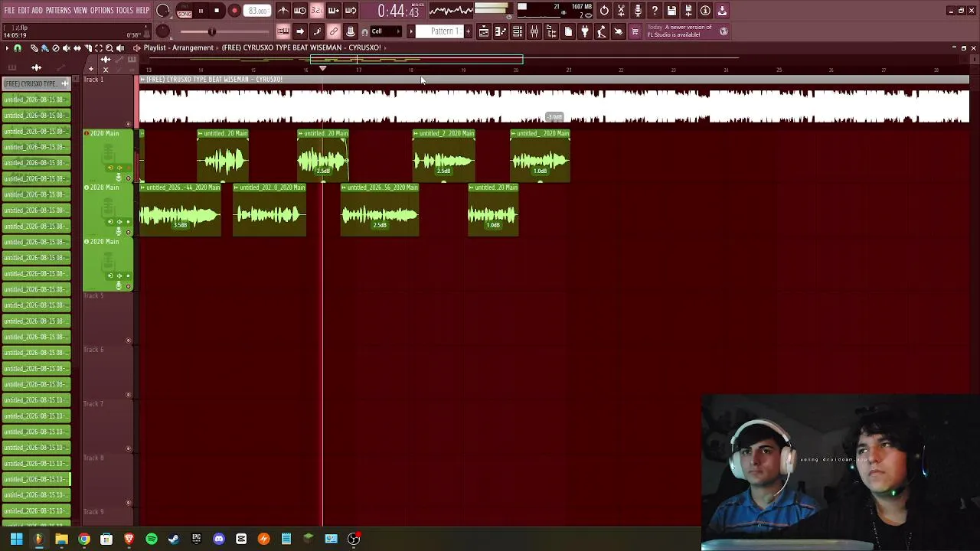Open the Channel rack view
The width and height of the screenshot is (980, 551).
(518, 31)
